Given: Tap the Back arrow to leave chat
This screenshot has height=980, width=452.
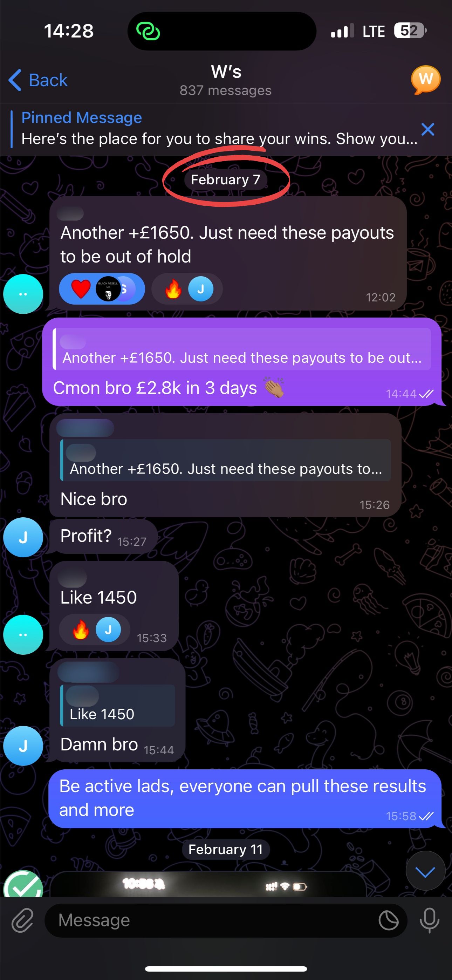Looking at the screenshot, I should coord(38,80).
